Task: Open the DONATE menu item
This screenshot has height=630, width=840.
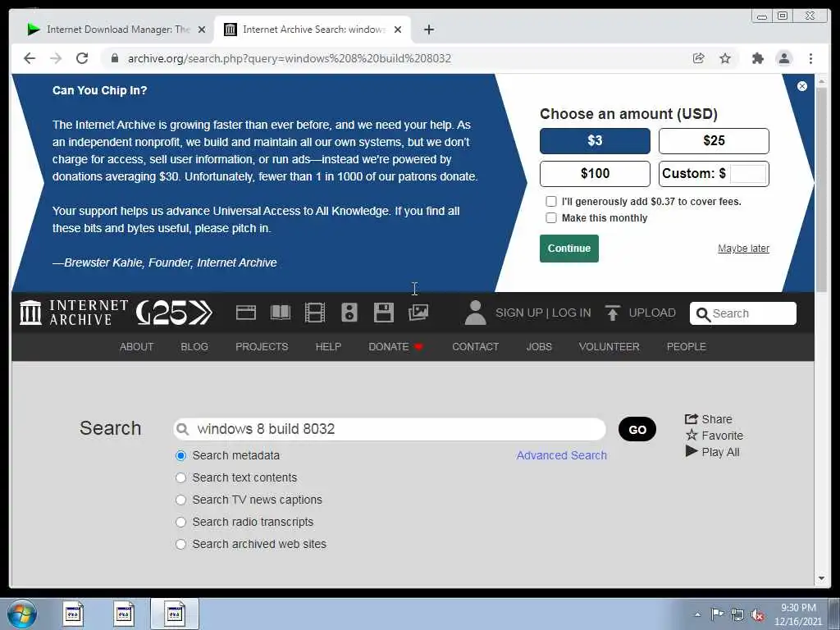Action: [395, 347]
